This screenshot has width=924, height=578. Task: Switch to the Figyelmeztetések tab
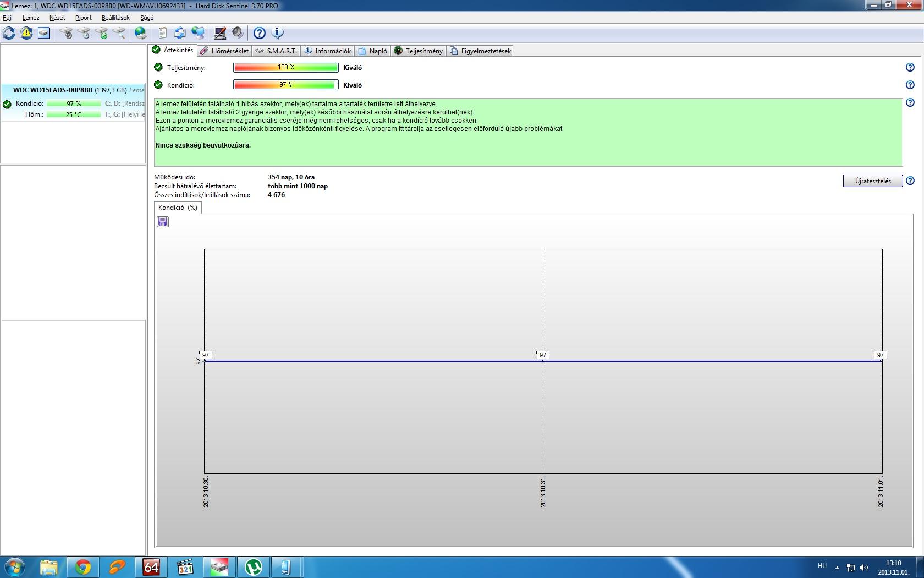coord(480,51)
